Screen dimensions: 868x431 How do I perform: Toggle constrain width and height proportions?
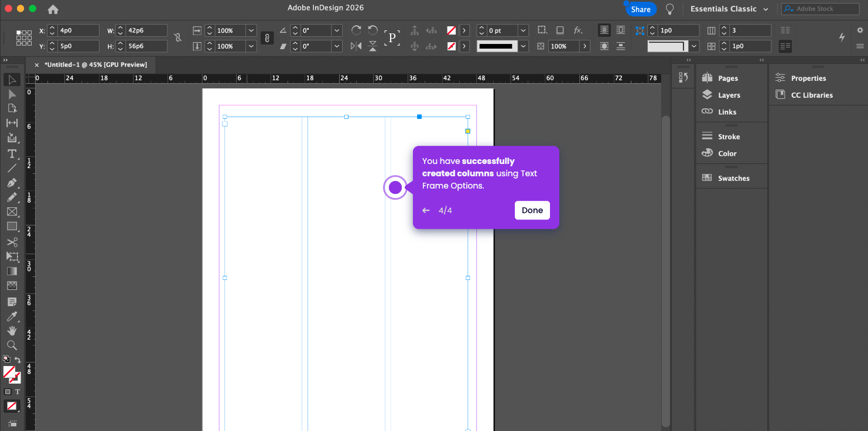(x=178, y=38)
